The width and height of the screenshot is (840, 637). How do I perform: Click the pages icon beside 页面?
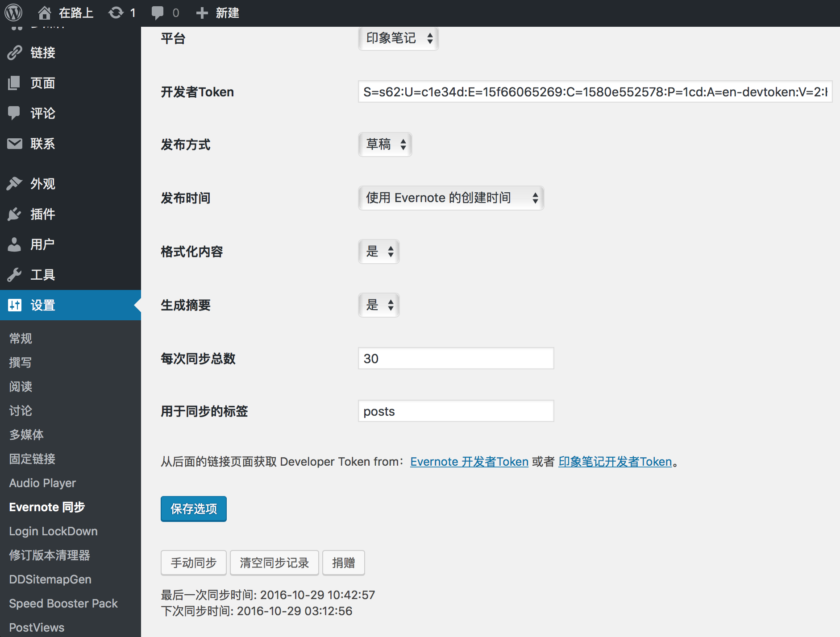[15, 83]
